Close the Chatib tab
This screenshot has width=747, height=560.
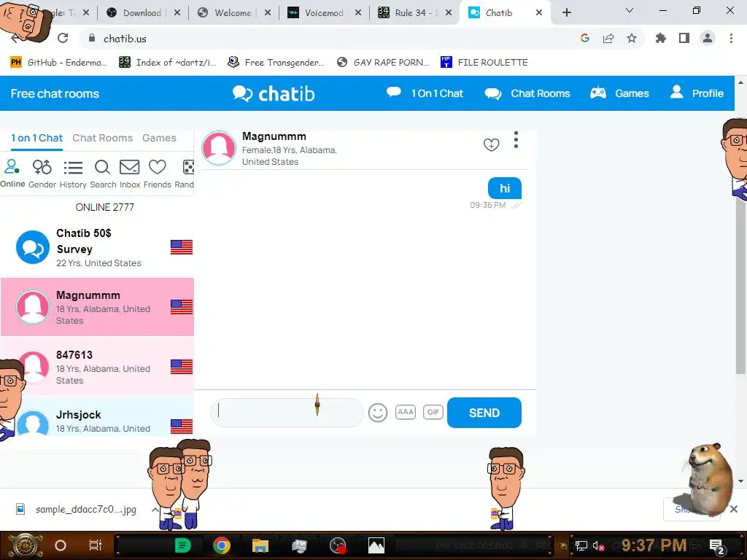click(x=539, y=13)
